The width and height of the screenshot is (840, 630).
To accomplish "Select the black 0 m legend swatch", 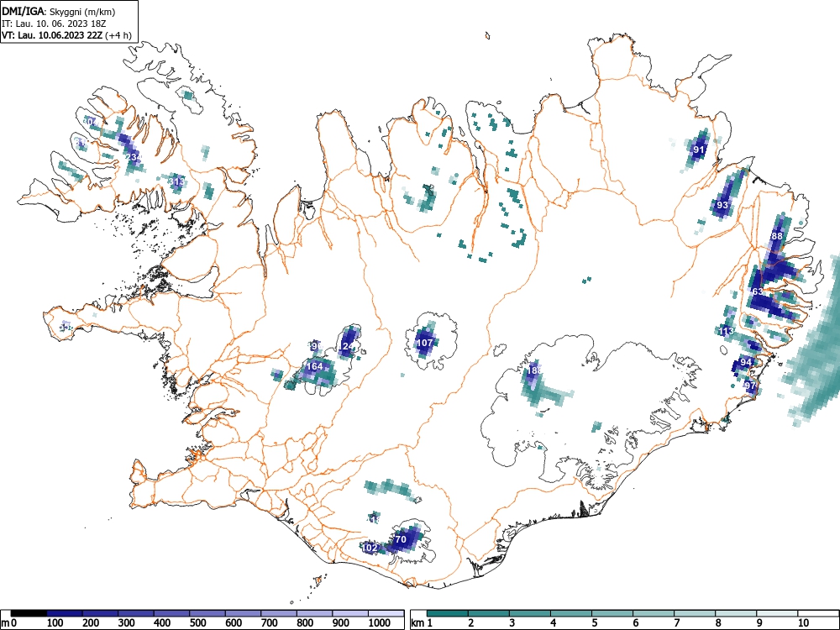I will tap(29, 613).
